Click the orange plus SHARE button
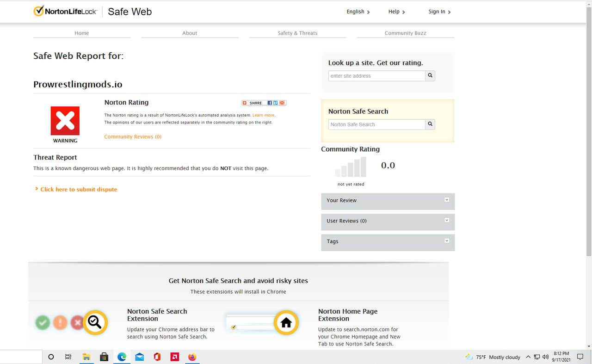The width and height of the screenshot is (592, 364). [x=253, y=103]
